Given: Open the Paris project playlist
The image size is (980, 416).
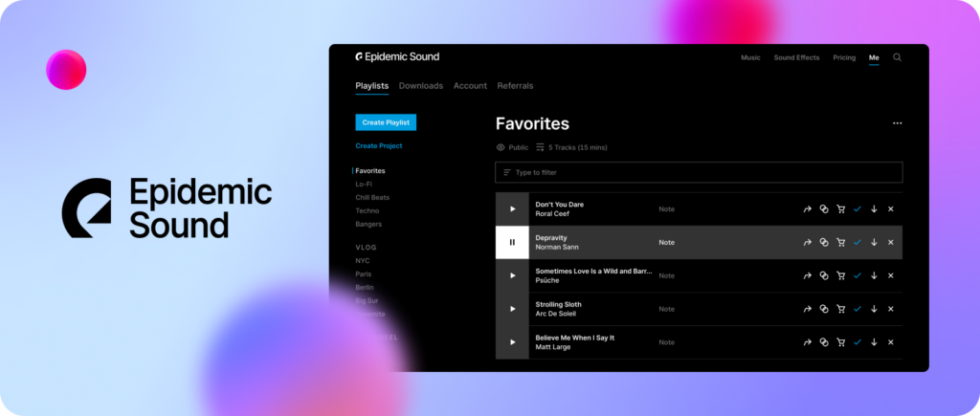Looking at the screenshot, I should [363, 274].
